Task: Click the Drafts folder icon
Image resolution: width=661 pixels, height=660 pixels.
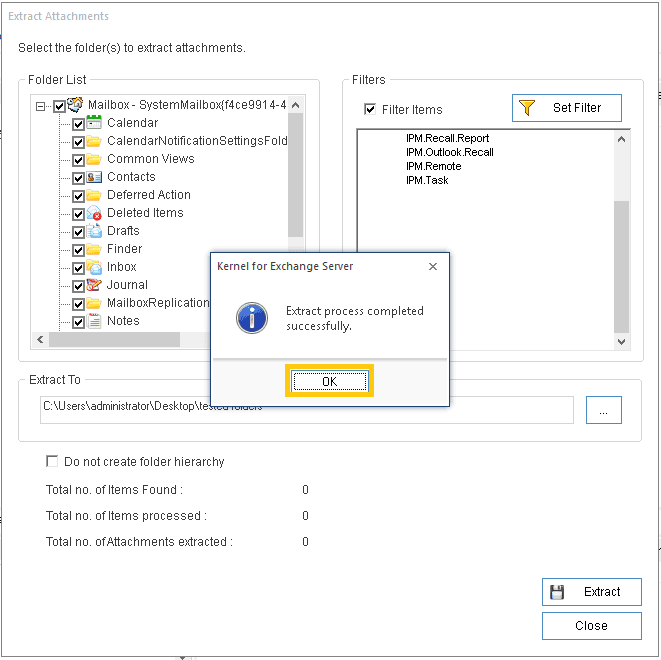Action: click(x=94, y=231)
